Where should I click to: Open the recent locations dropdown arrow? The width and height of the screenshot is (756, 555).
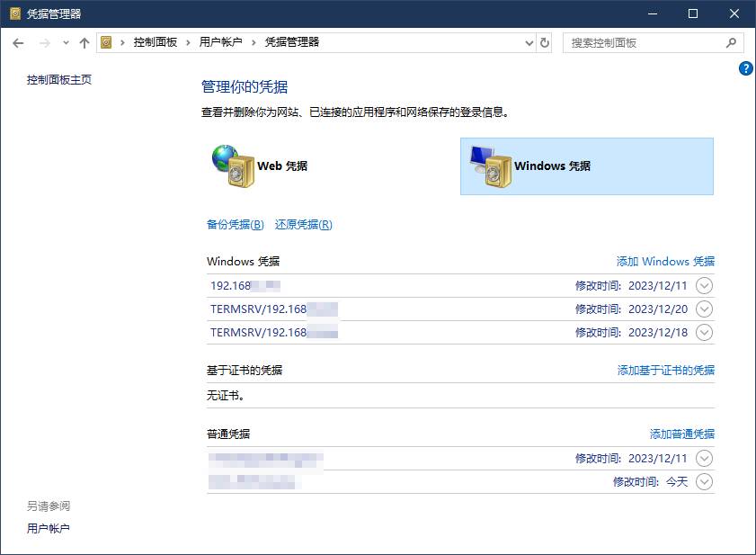(x=66, y=43)
